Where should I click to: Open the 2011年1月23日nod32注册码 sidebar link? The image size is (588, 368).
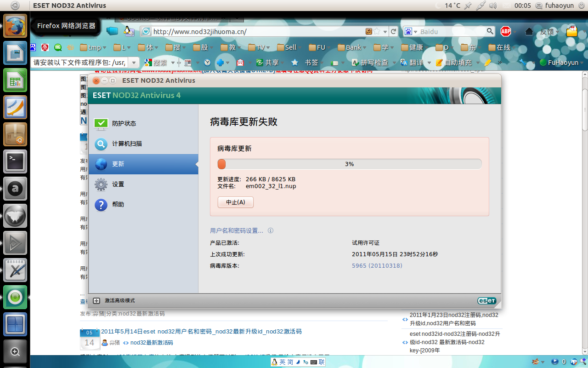pyautogui.click(x=454, y=319)
